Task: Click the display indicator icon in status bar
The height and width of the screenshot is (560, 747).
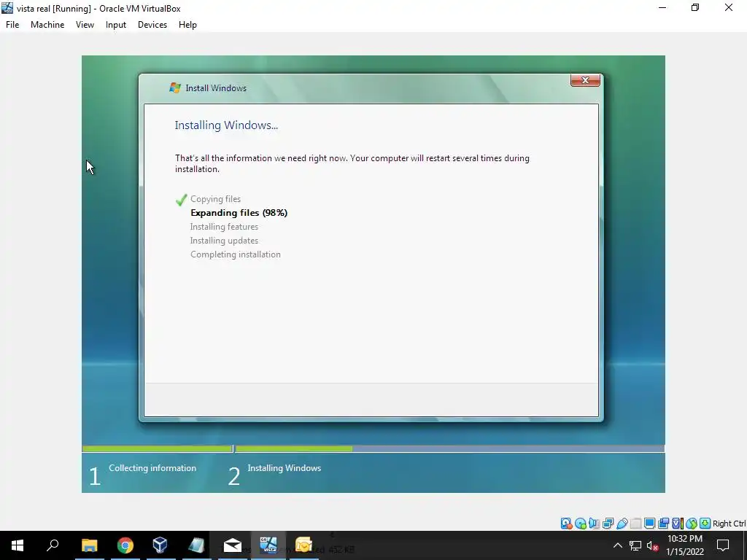Action: click(x=649, y=524)
